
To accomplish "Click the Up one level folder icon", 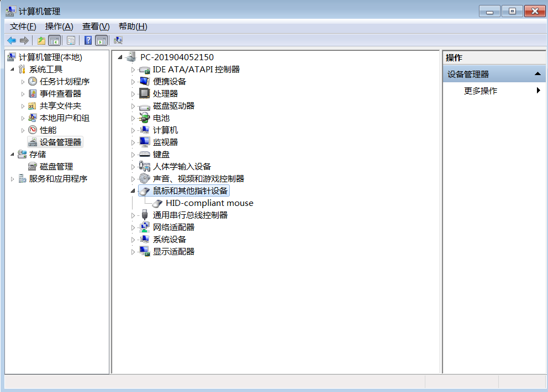I will click(x=41, y=40).
